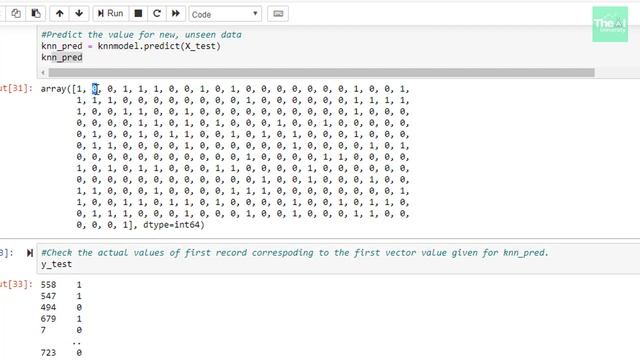Move the selected cell up
This screenshot has height=360, width=640.
pyautogui.click(x=60, y=13)
